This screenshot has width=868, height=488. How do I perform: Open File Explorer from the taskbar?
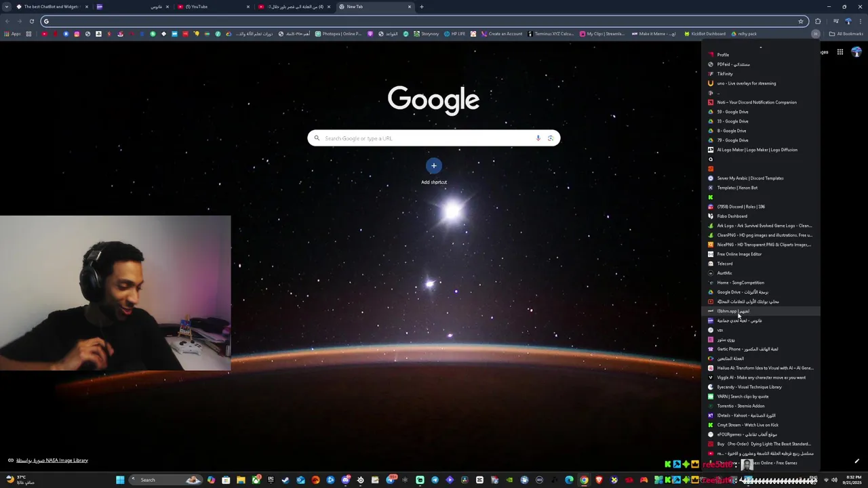click(x=241, y=480)
